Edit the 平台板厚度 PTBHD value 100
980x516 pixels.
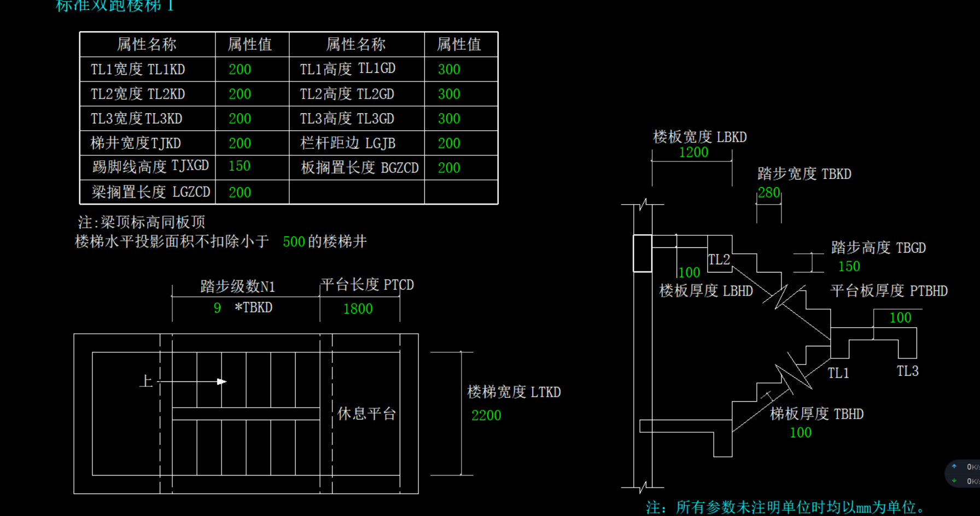[900, 318]
